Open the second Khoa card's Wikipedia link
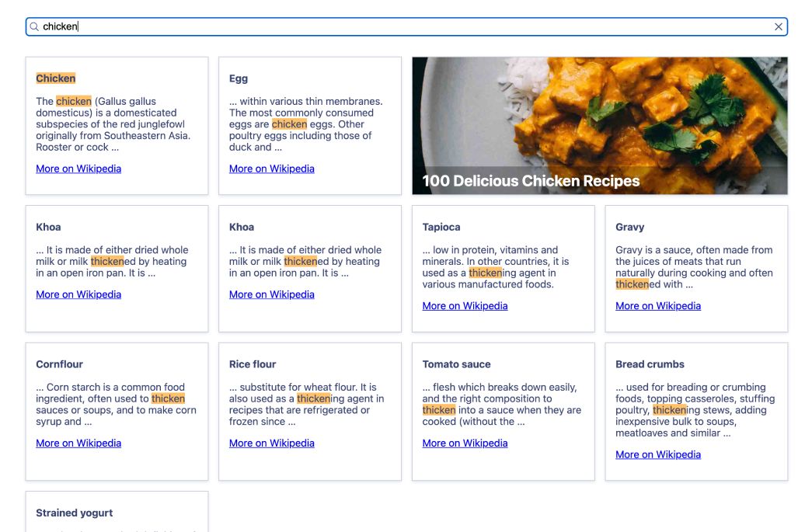Screen dimensions: 812x532 pos(271,294)
